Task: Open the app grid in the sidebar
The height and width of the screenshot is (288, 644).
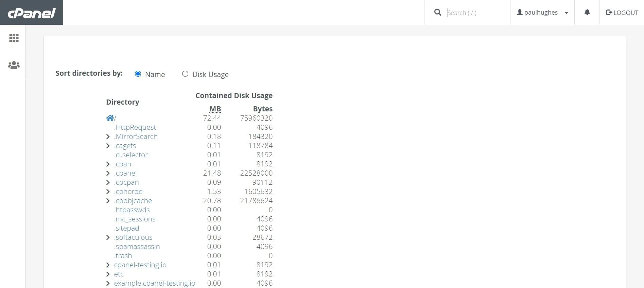Action: [14, 38]
